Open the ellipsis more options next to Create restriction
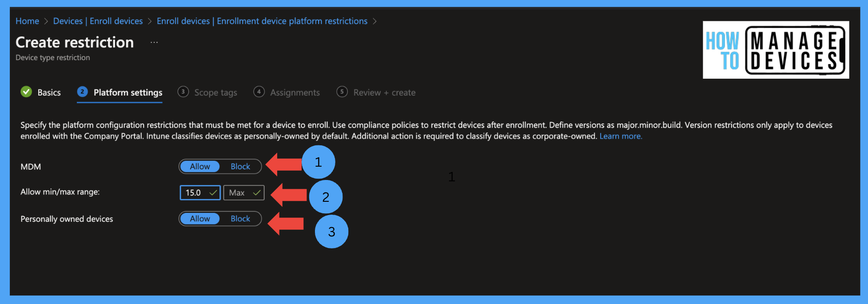This screenshot has width=868, height=304. [154, 42]
